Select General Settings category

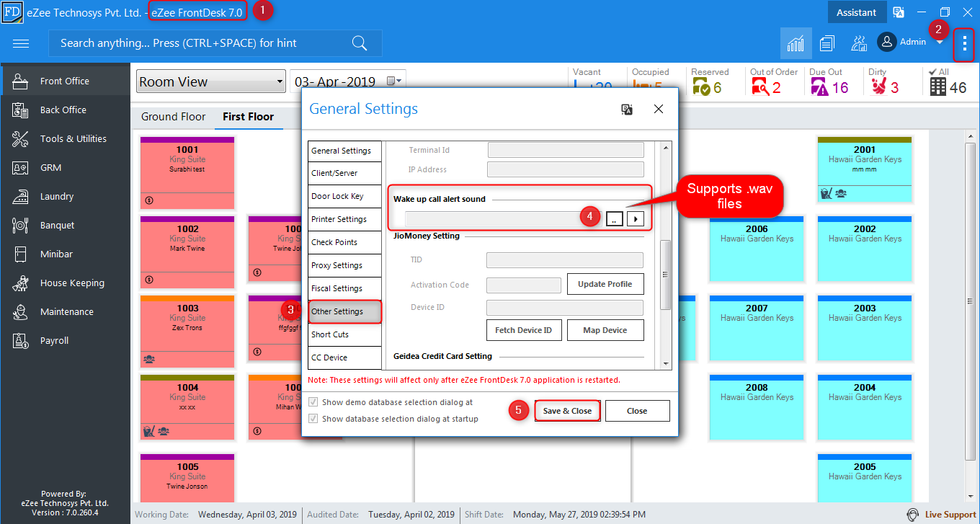point(344,151)
